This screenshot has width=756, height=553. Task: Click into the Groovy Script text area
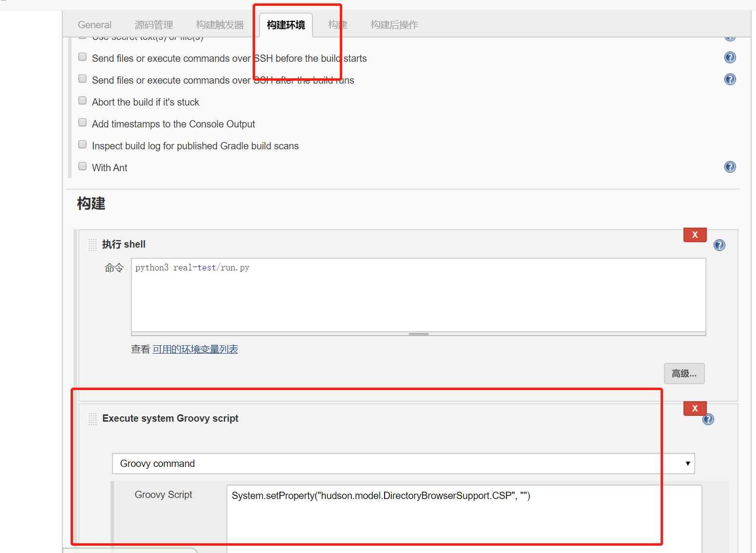tap(464, 519)
